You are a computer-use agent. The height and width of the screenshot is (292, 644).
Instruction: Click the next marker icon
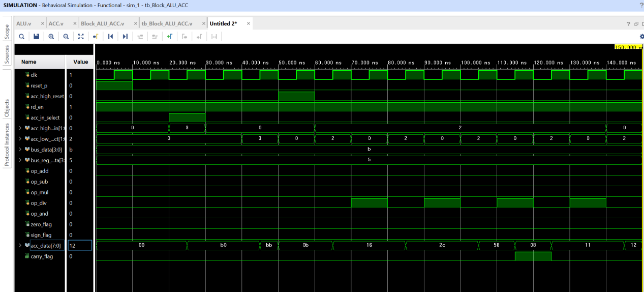(x=199, y=36)
